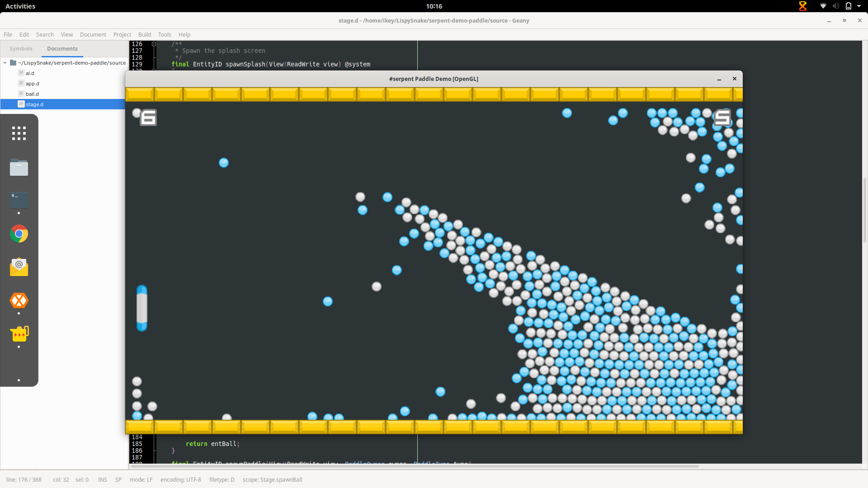Open the mail client in dock
The height and width of the screenshot is (488, 868).
pyautogui.click(x=19, y=267)
